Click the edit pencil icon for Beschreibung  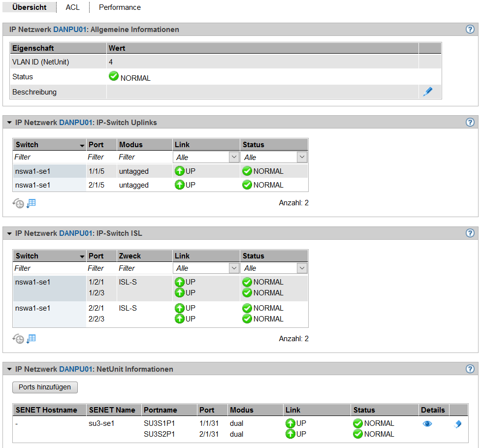click(x=428, y=92)
